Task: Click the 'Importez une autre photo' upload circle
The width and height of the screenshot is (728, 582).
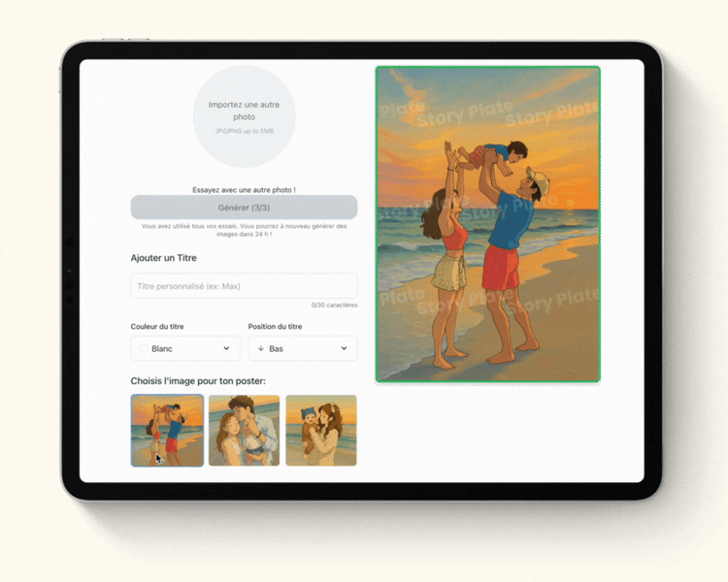Action: coord(245,116)
